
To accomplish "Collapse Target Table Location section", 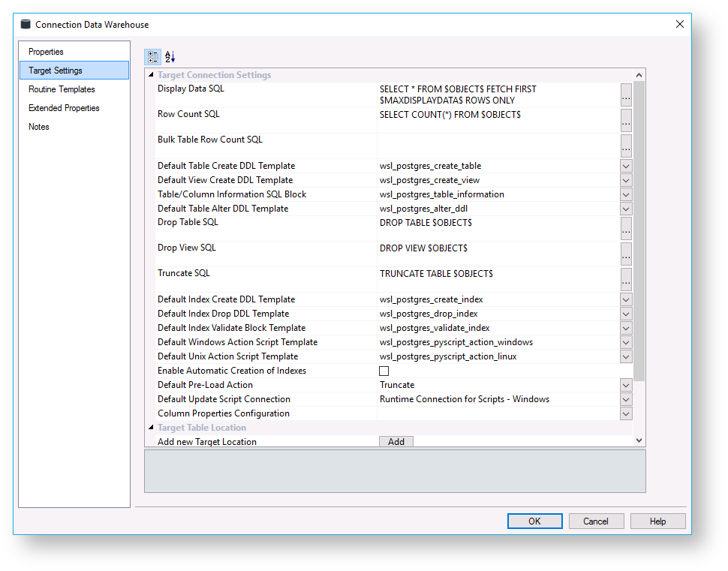I will (151, 428).
